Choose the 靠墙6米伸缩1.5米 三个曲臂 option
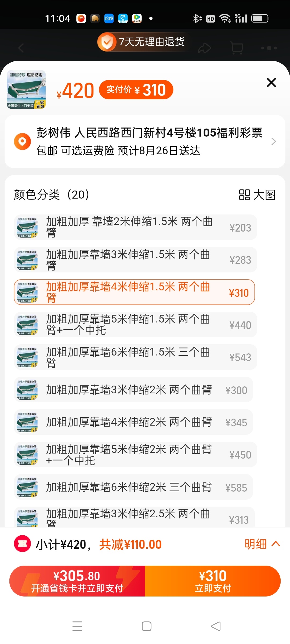Screen dimensions: 290x644 coord(135,357)
